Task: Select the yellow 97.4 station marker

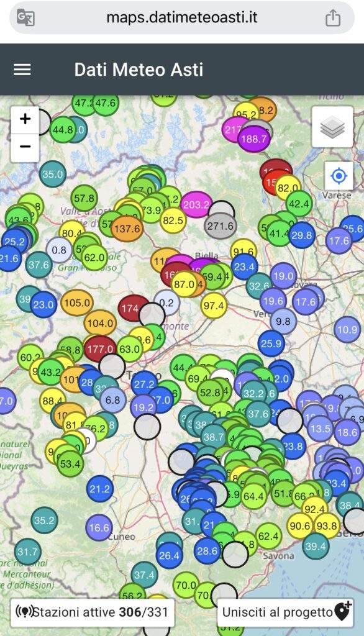Action: pyautogui.click(x=214, y=305)
